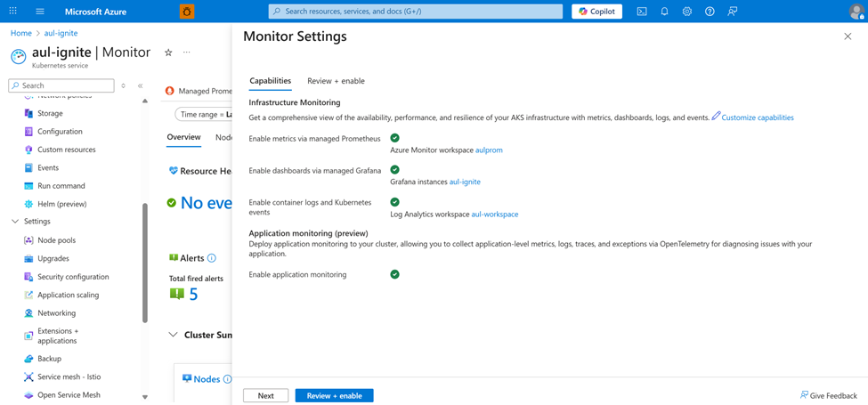
Task: Collapse the Cluster Summary section chevron
Action: coord(173,336)
